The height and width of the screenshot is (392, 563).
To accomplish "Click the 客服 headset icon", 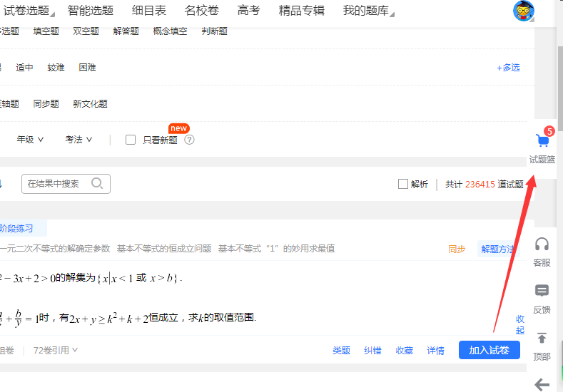I will pyautogui.click(x=542, y=245).
